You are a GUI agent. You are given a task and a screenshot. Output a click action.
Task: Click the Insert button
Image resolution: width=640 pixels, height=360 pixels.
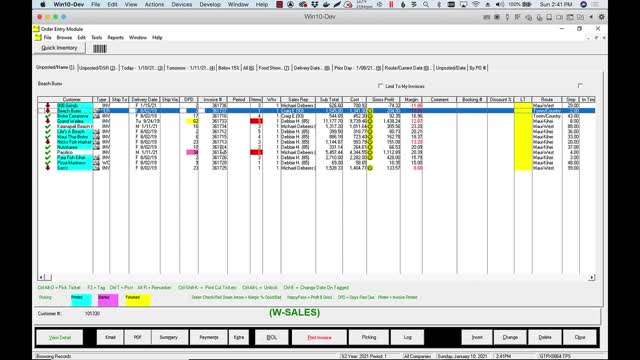[x=477, y=338]
